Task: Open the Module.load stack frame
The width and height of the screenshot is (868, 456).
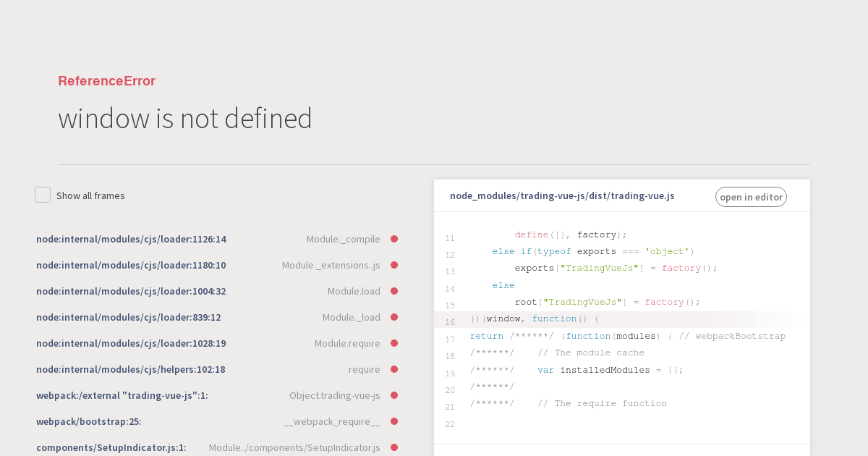Action: (x=208, y=291)
